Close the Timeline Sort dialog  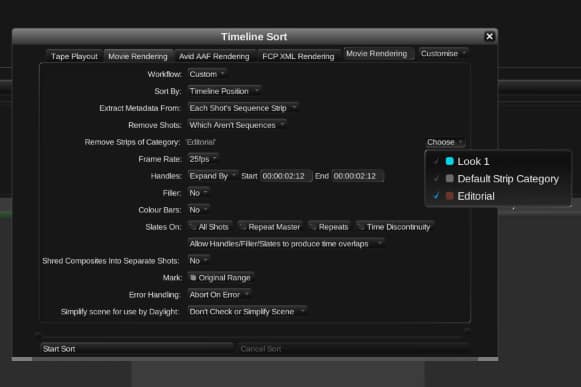(489, 36)
